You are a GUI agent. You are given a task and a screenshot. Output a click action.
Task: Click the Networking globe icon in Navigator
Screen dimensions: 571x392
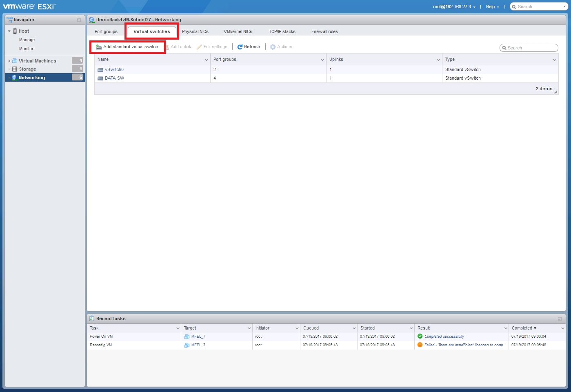coord(14,78)
